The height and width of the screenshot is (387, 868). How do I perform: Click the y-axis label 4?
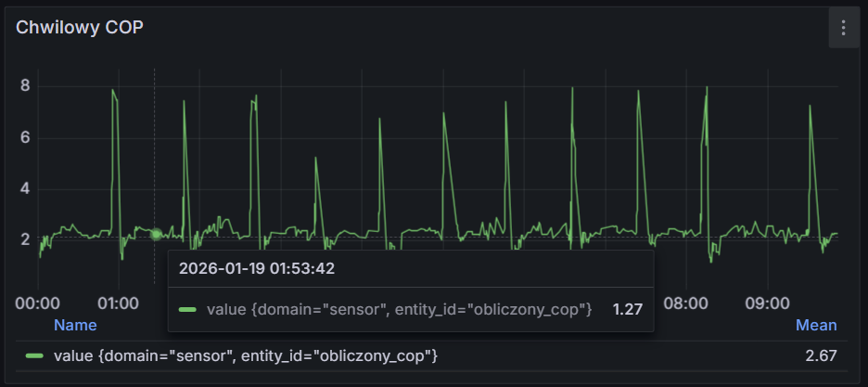click(x=26, y=188)
